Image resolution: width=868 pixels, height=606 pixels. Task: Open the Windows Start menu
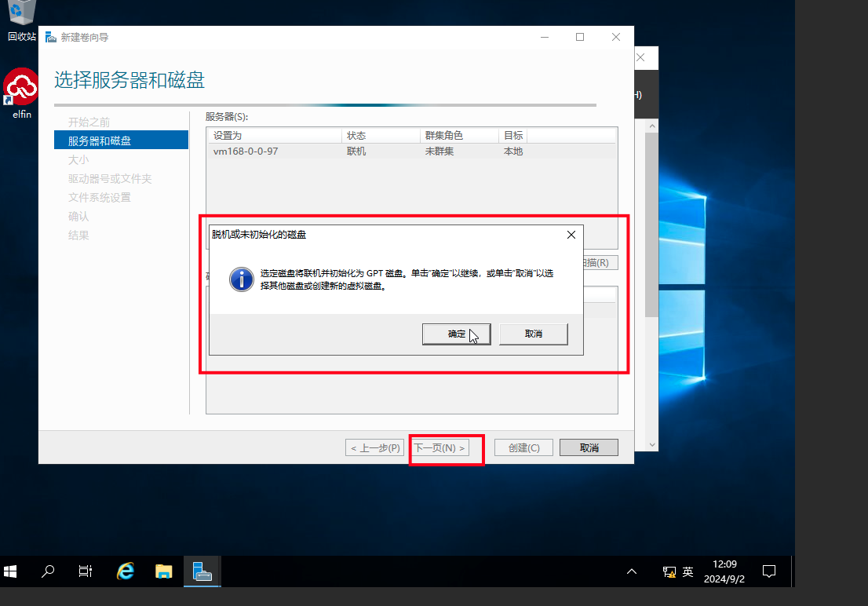(x=10, y=571)
